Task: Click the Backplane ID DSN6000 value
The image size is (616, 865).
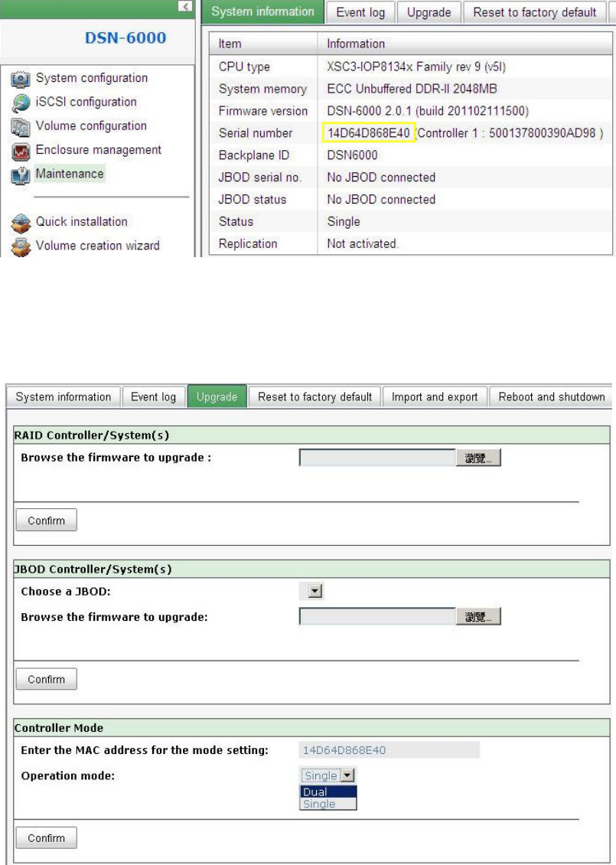Action: 353,155
